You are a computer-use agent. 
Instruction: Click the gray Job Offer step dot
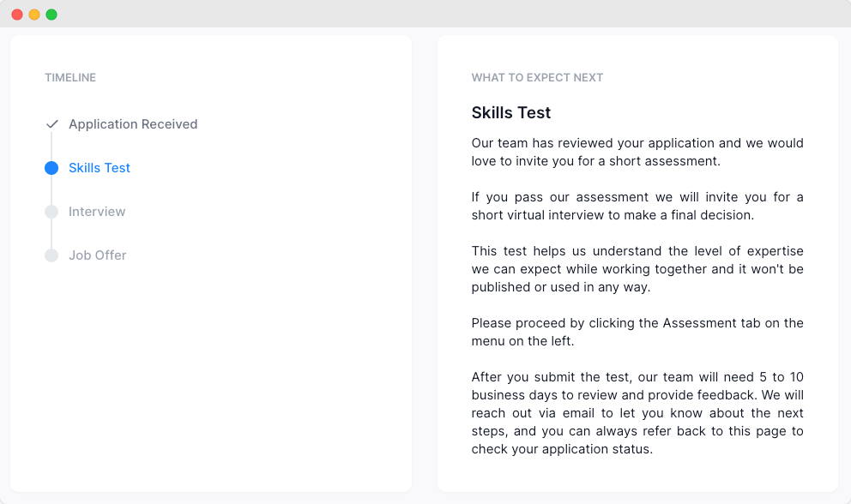coord(51,255)
